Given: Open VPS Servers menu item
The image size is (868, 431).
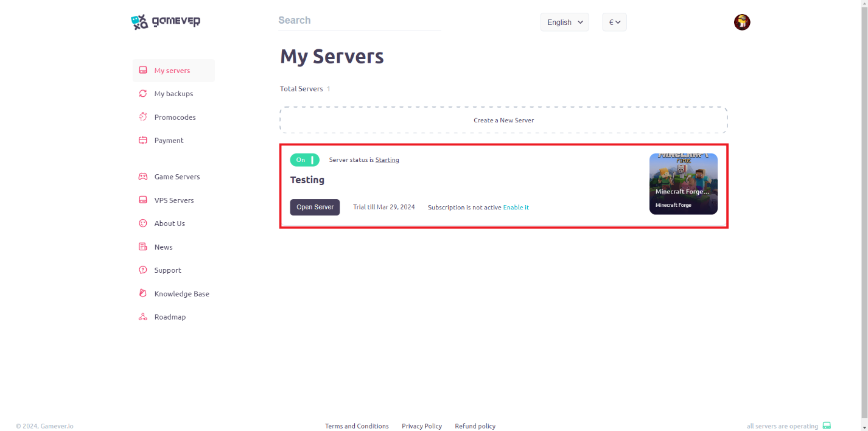Looking at the screenshot, I should [x=173, y=200].
